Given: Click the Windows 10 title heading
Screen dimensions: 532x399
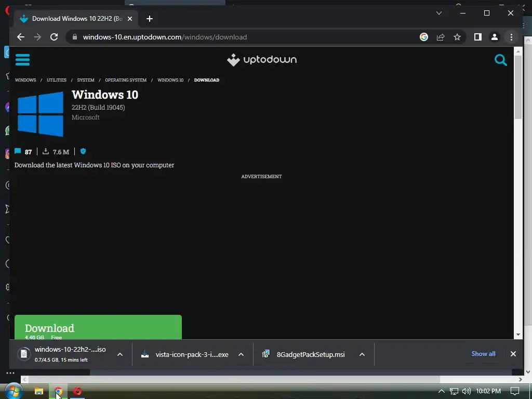Looking at the screenshot, I should point(105,95).
